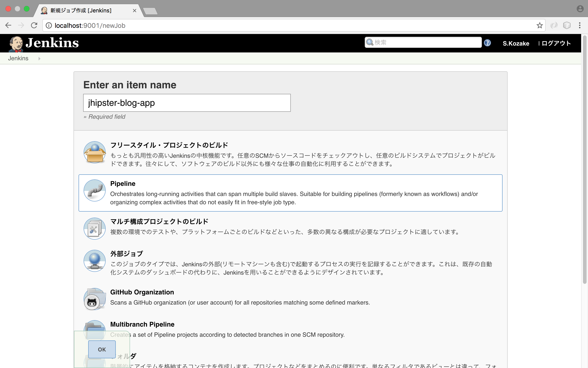Click the grey crescent extension icon
588x368 pixels.
point(554,25)
